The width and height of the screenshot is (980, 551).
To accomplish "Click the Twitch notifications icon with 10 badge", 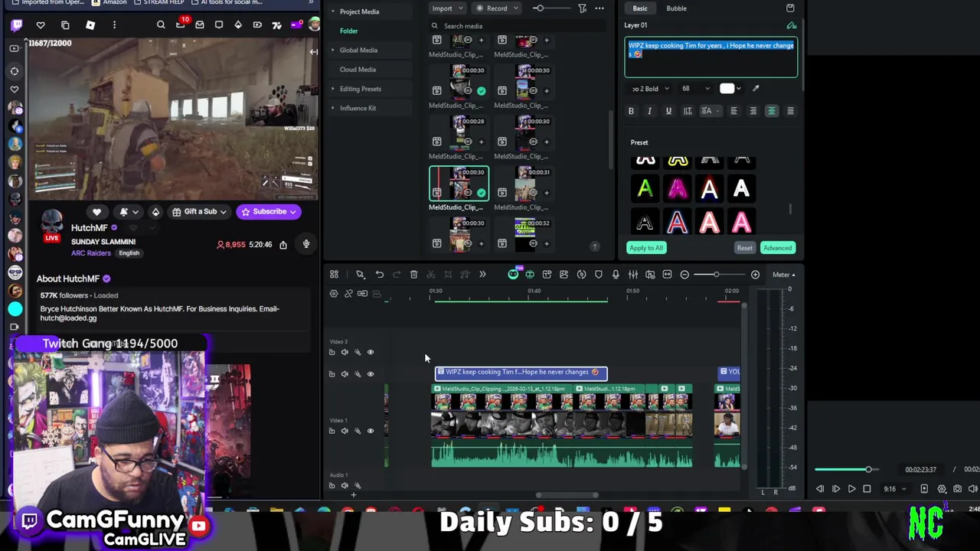I will click(x=181, y=24).
